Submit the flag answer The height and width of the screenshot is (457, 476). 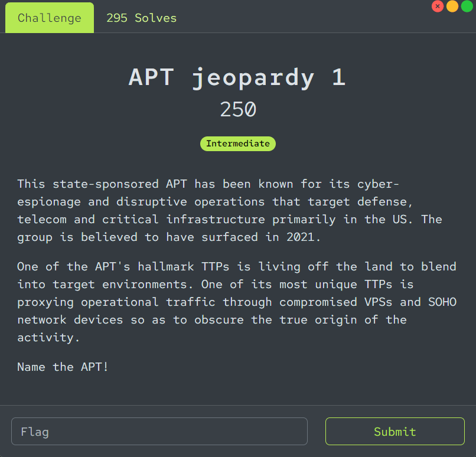[395, 431]
